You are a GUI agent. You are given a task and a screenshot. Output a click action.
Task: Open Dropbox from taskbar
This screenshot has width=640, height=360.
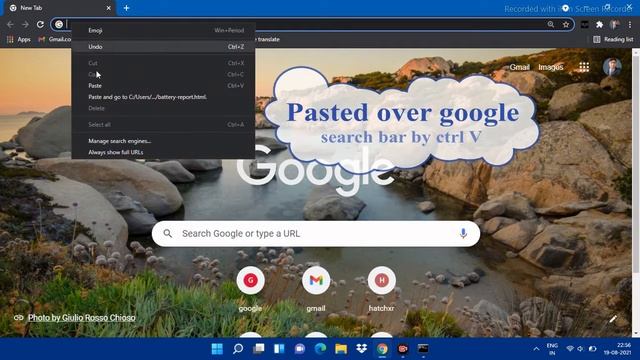pos(362,349)
